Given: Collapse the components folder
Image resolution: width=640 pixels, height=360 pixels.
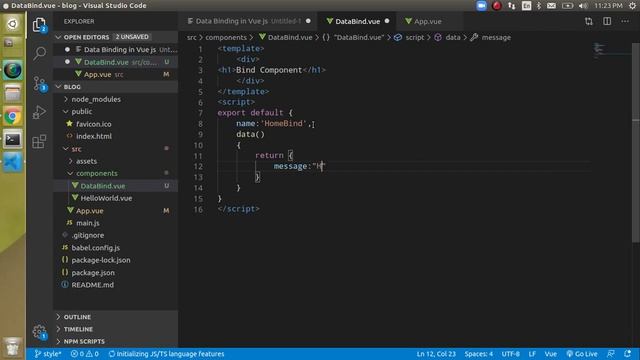Looking at the screenshot, I should click(x=96, y=173).
